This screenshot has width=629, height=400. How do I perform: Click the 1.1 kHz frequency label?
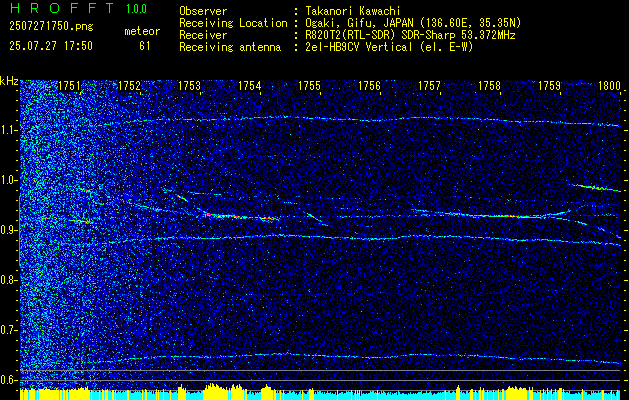pyautogui.click(x=8, y=130)
